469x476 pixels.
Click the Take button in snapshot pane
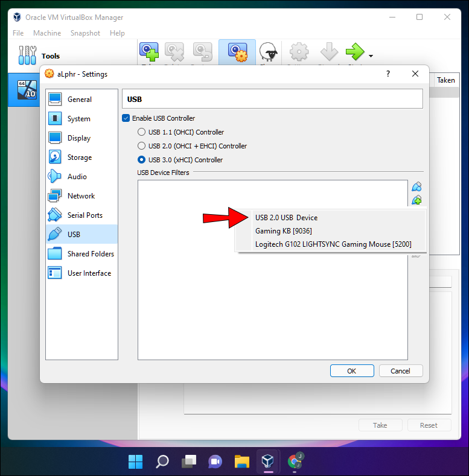(380, 425)
